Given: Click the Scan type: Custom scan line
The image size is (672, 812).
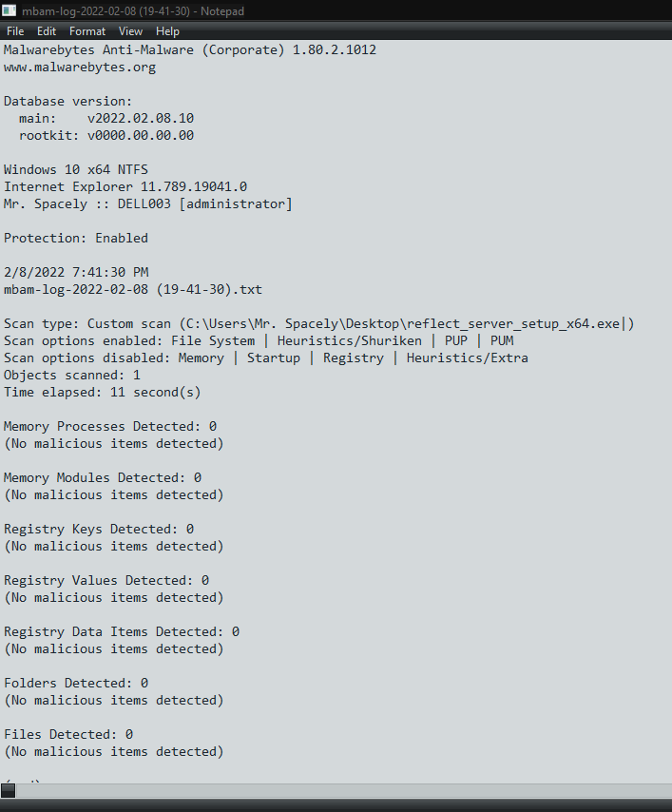Looking at the screenshot, I should tap(319, 323).
